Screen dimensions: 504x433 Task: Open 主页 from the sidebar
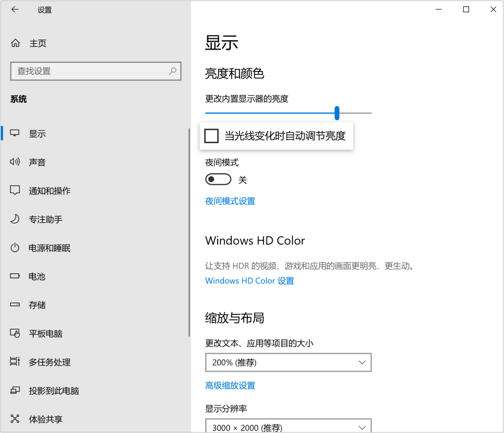coord(95,43)
